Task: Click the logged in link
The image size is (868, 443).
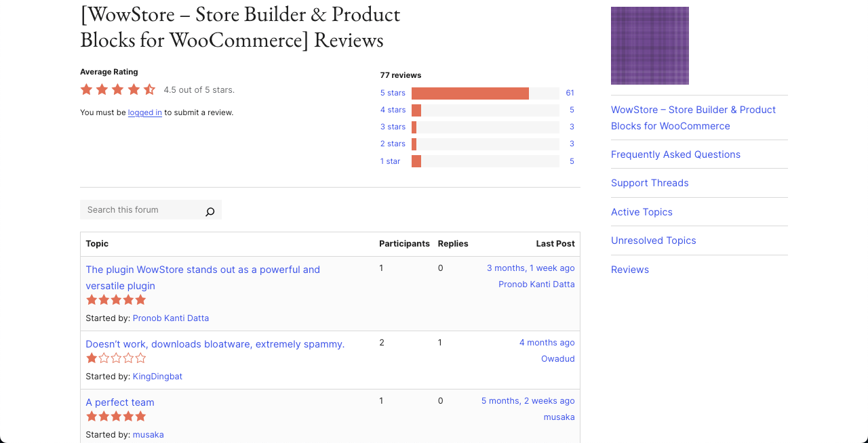Action: (x=144, y=112)
